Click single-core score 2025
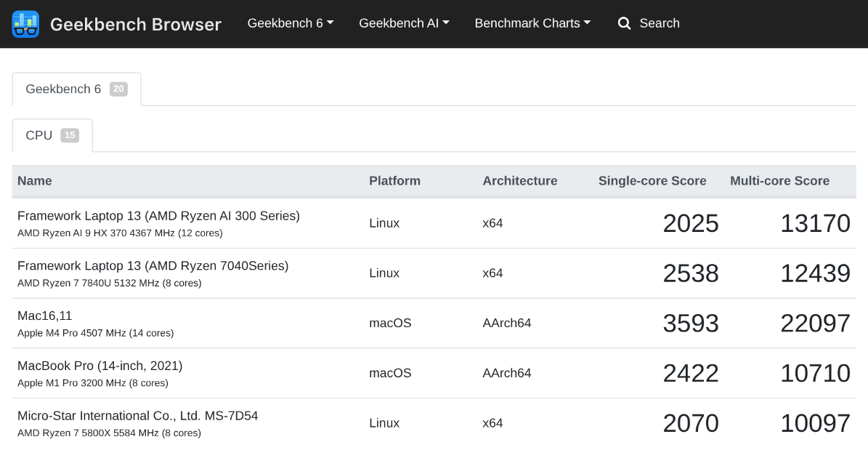The width and height of the screenshot is (868, 458). point(691,224)
